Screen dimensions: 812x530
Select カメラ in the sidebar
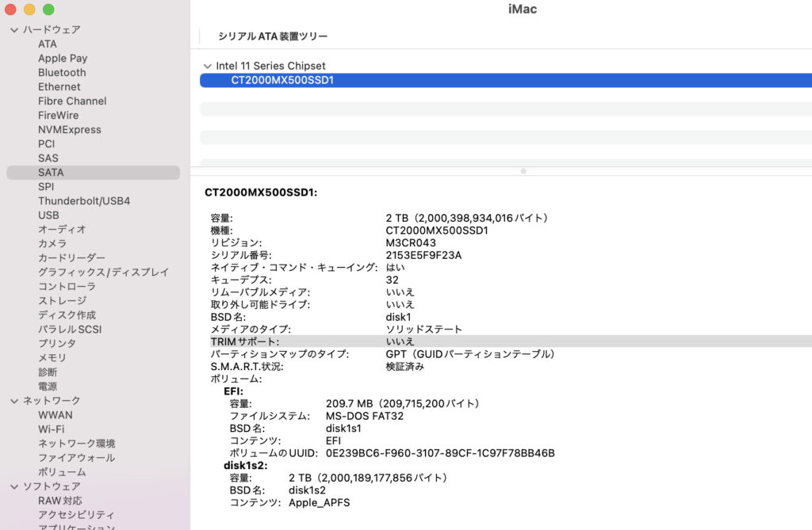tap(52, 243)
